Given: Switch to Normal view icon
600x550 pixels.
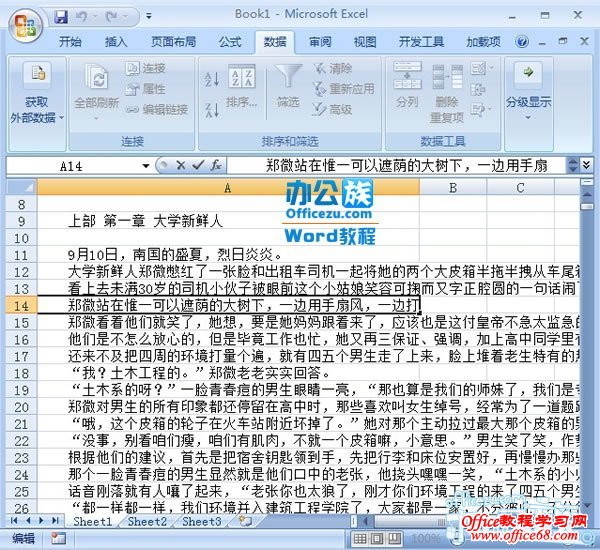Looking at the screenshot, I should 360,539.
